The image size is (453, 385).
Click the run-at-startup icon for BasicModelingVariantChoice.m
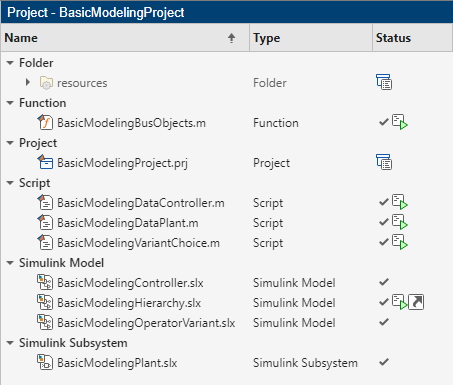pos(400,242)
